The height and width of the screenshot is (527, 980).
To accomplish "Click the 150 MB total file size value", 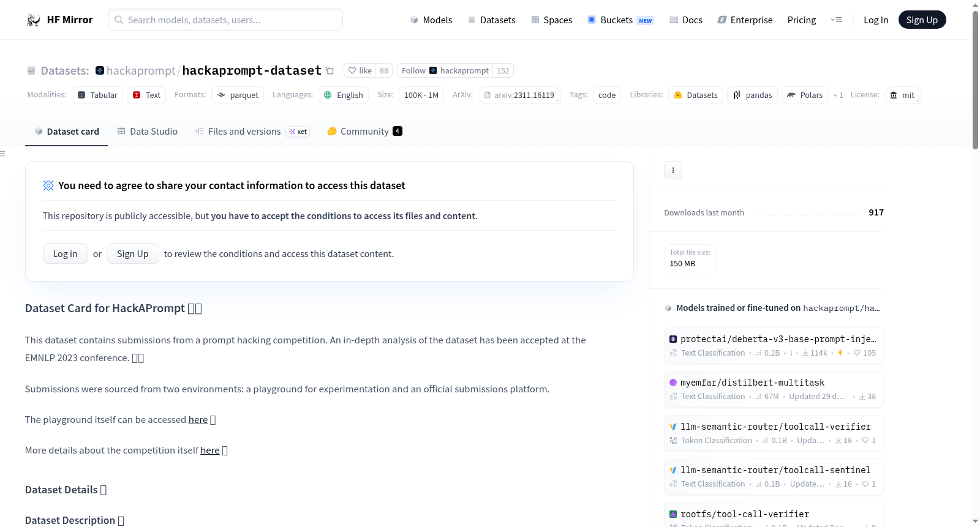I will point(682,264).
